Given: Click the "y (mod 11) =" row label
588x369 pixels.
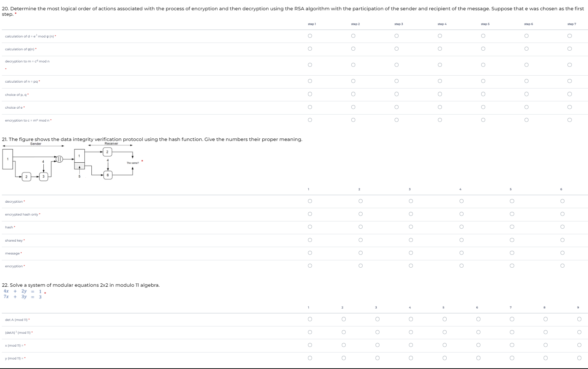Looking at the screenshot, I should pyautogui.click(x=14, y=358).
